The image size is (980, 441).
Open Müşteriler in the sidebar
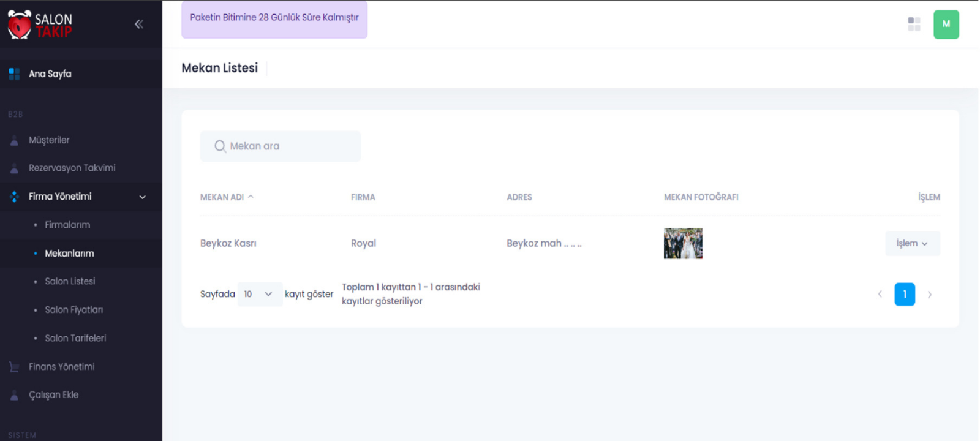[x=49, y=140]
